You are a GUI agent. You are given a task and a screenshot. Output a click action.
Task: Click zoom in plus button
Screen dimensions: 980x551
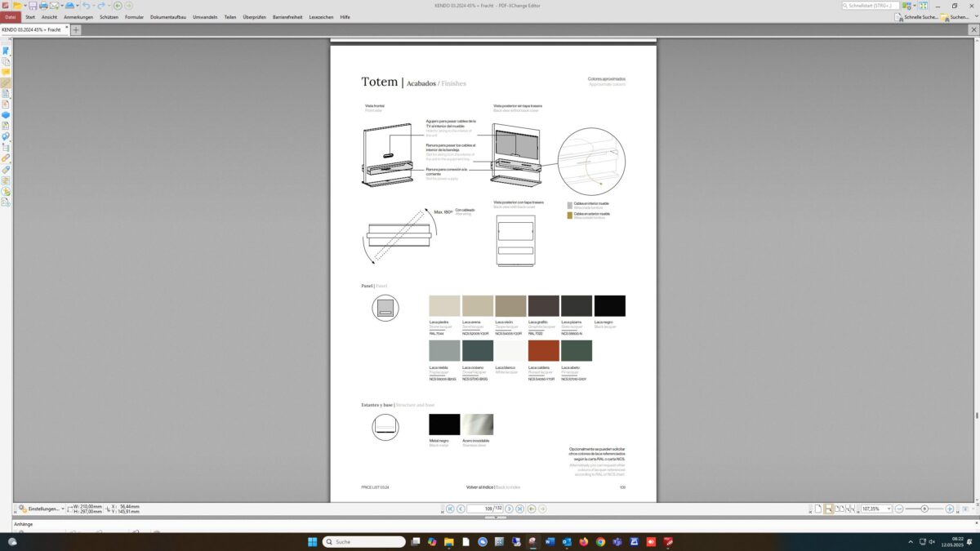[x=949, y=509]
